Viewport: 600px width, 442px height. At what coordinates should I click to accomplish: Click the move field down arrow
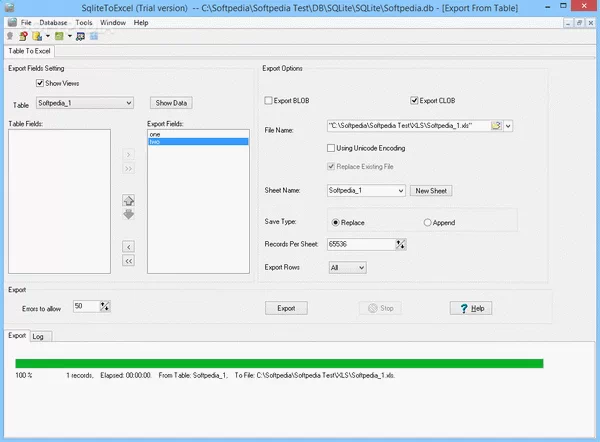pyautogui.click(x=128, y=213)
